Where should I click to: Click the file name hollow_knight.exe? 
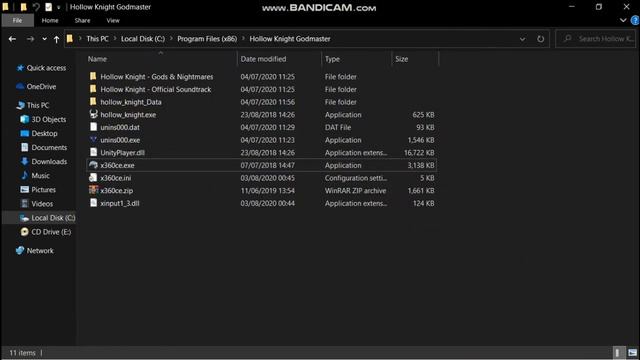point(128,115)
